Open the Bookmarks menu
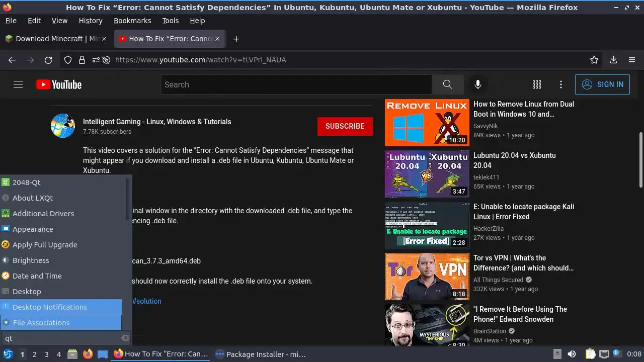The image size is (644, 362). 132,21
